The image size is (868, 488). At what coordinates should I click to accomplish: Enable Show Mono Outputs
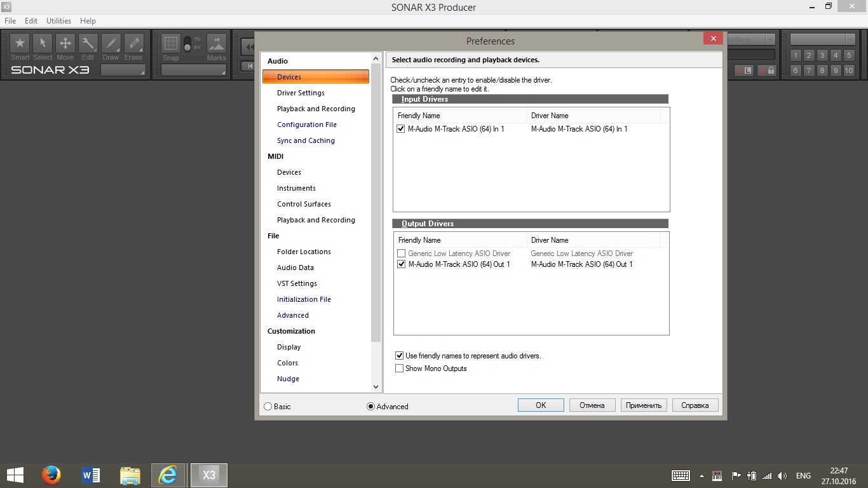click(399, 369)
